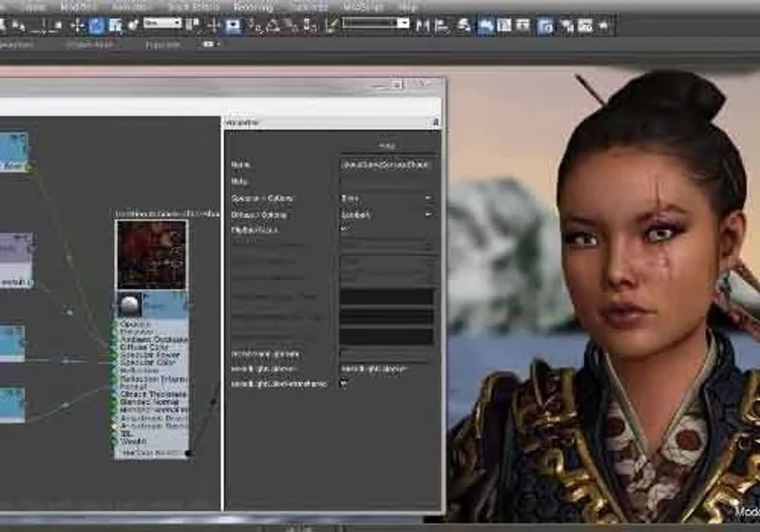Click the Object Thickness slot on the node
760x532 pixels.
point(153,394)
